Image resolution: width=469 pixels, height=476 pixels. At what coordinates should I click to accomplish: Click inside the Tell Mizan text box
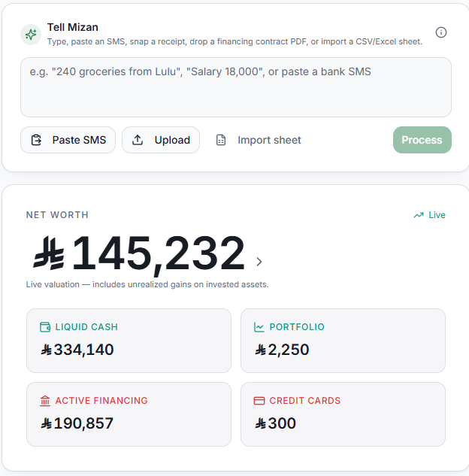point(236,87)
